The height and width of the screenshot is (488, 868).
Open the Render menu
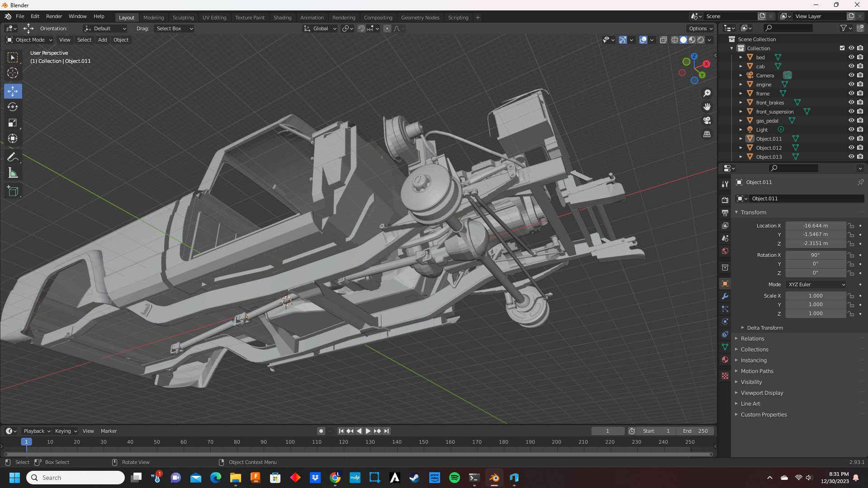54,16
